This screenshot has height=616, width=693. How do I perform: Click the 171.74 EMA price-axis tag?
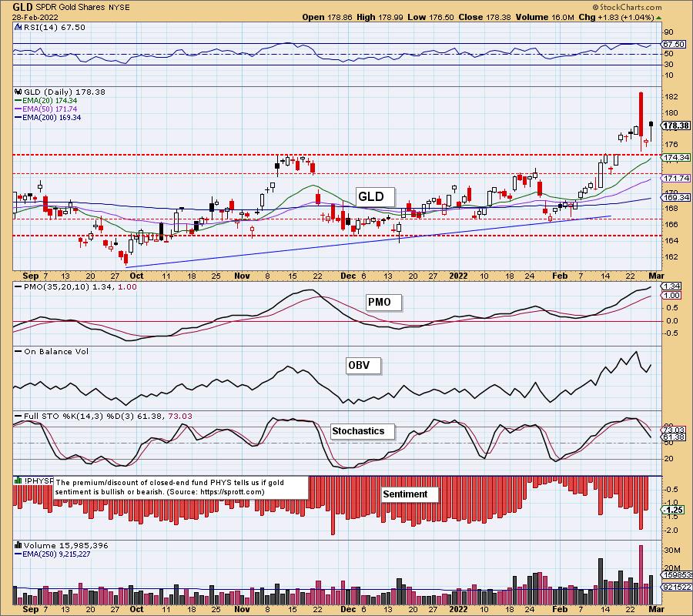(x=676, y=178)
